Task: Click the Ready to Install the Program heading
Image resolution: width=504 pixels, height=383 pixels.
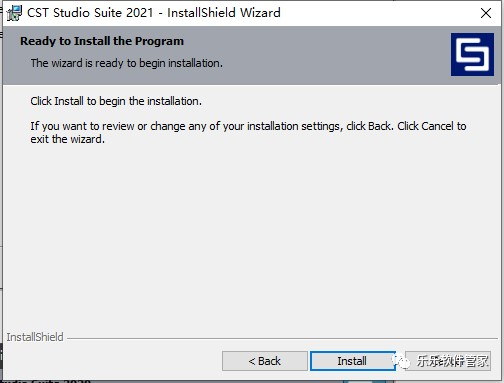Action: 102,41
